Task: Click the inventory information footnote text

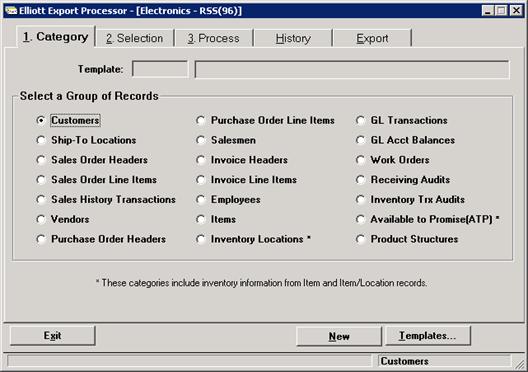Action: [x=261, y=283]
